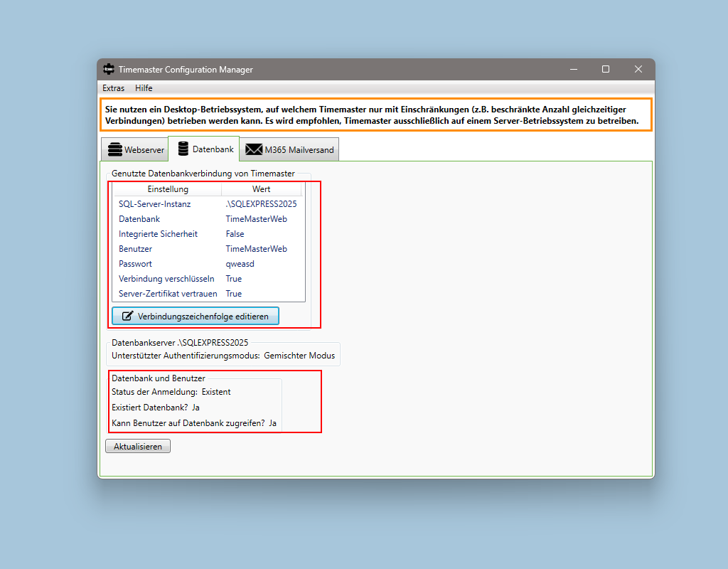Screen dimensions: 728x569
Task: Click the Webserver tab stack icon
Action: tap(114, 150)
